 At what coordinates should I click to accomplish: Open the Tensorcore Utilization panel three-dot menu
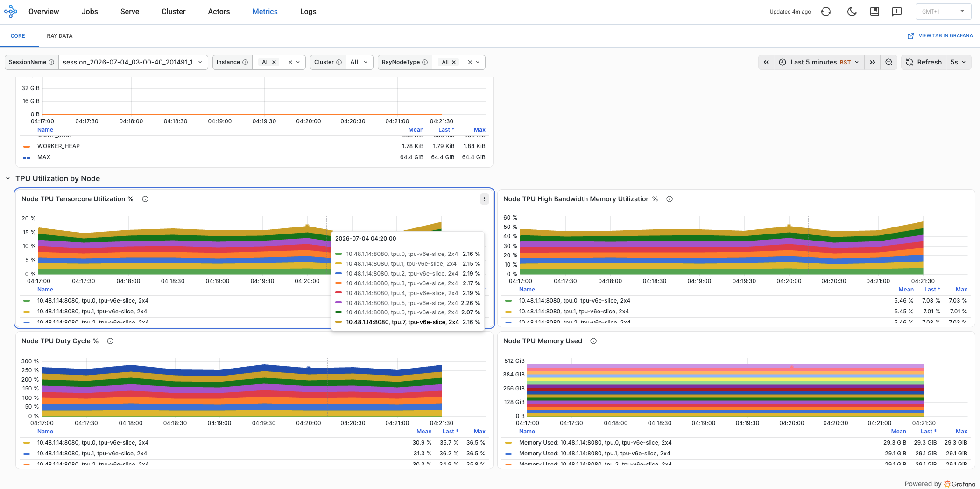(485, 199)
